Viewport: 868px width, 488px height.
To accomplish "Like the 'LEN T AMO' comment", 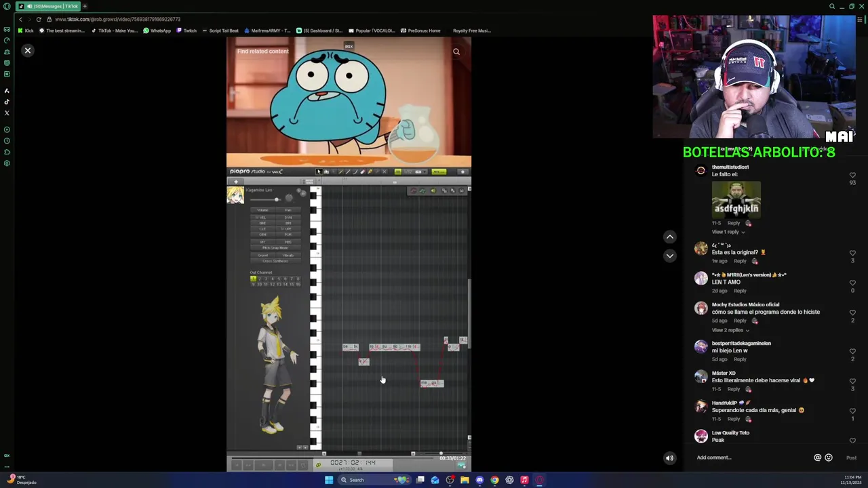I will pos(852,283).
